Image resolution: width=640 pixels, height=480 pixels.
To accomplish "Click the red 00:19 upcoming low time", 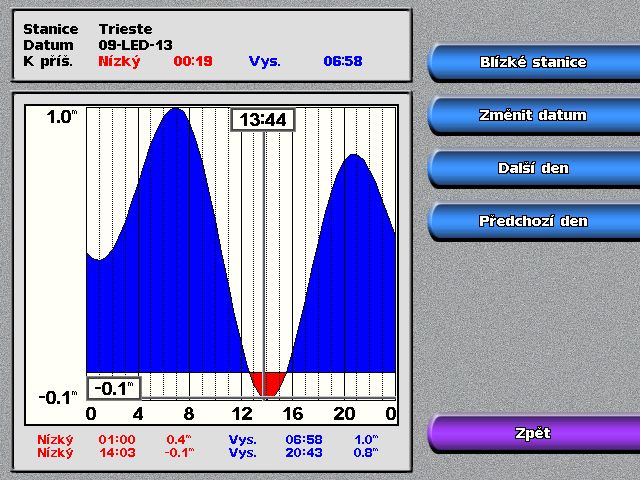I will pyautogui.click(x=193, y=61).
